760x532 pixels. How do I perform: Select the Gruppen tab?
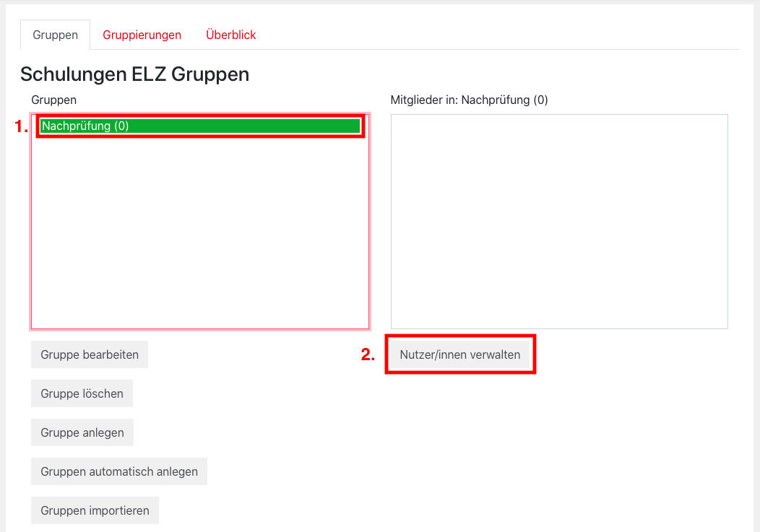pos(55,35)
